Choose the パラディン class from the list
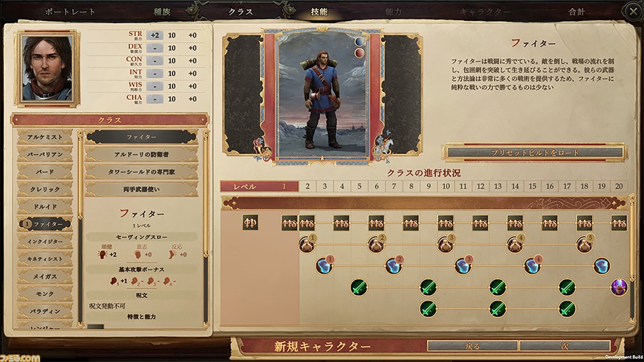Image resolution: width=644 pixels, height=362 pixels. [44, 311]
